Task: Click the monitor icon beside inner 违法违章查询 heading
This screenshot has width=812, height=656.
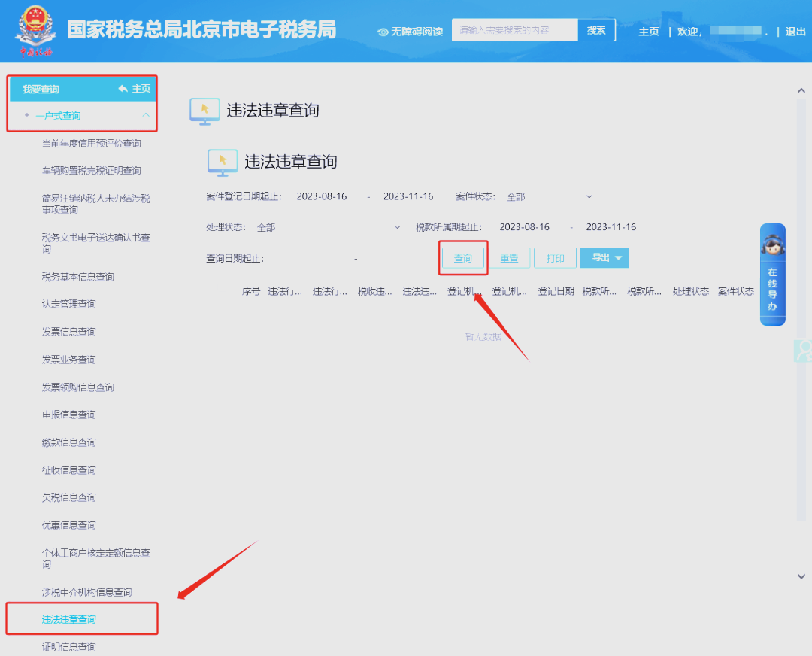Action: pos(223,162)
